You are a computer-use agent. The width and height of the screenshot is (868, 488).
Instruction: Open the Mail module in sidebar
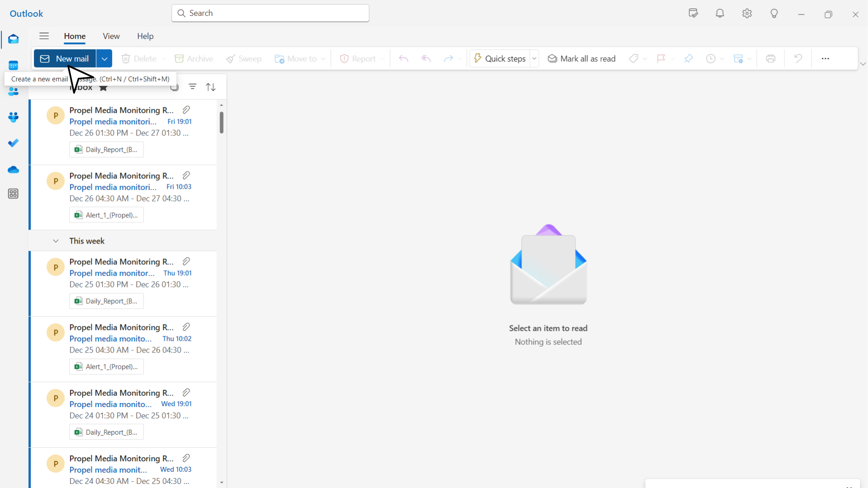pos(13,39)
